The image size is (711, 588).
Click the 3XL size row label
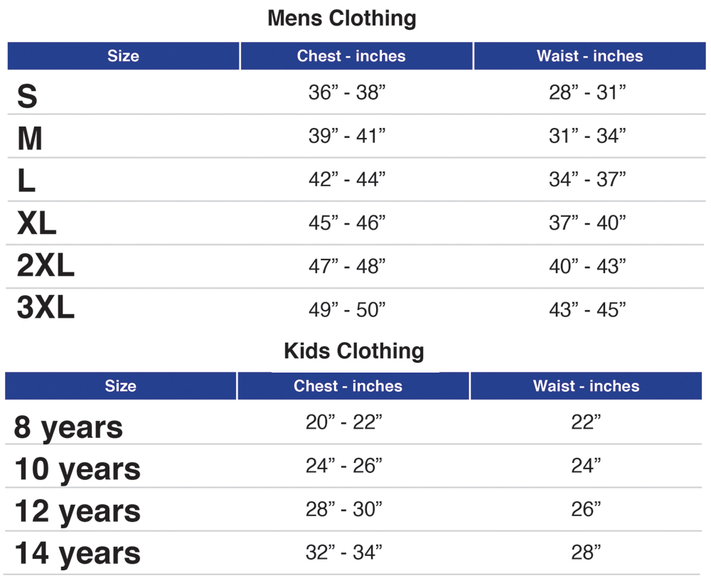[46, 307]
